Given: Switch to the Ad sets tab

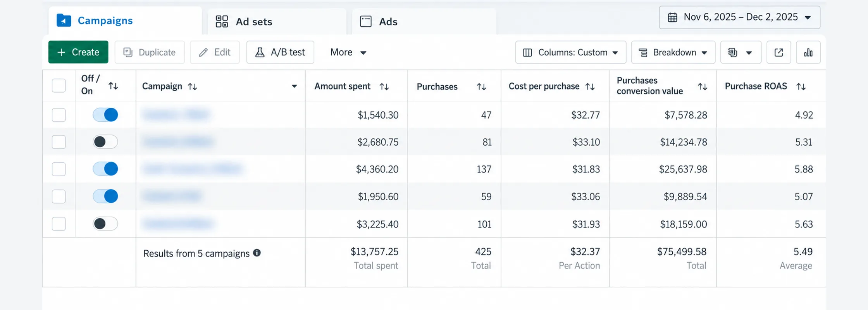Looking at the screenshot, I should tap(277, 22).
